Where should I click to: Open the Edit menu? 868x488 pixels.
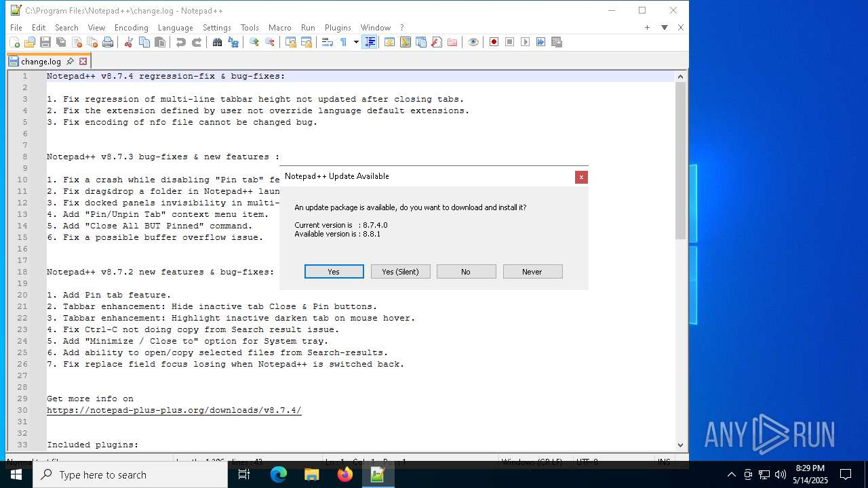[39, 28]
